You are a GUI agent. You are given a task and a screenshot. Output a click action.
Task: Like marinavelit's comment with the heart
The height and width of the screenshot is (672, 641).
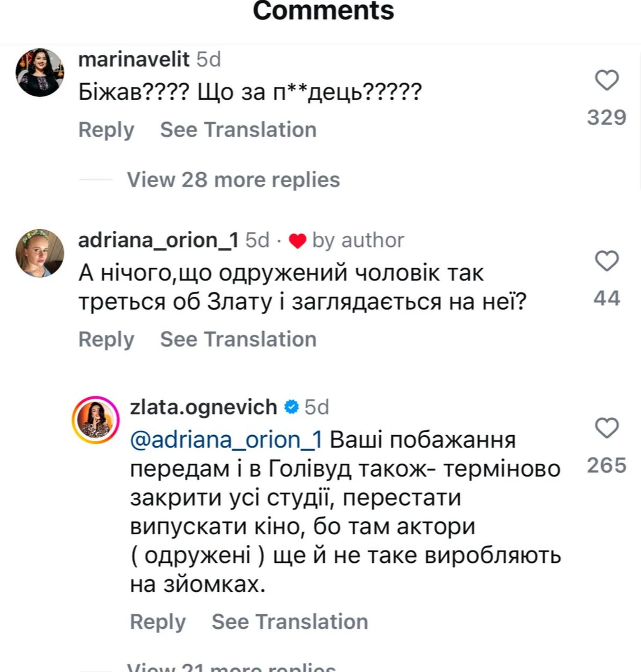tap(606, 81)
